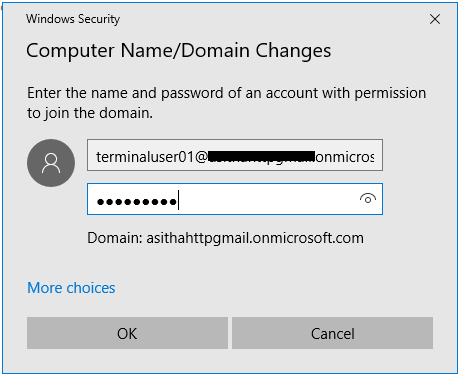Click the 'Domain:' label
The width and height of the screenshot is (461, 377).
click(x=115, y=238)
